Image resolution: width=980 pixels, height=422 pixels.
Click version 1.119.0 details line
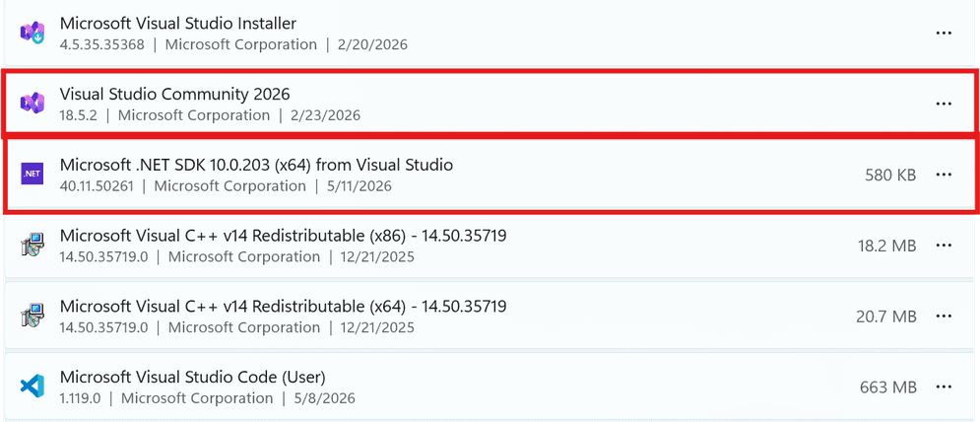(208, 399)
